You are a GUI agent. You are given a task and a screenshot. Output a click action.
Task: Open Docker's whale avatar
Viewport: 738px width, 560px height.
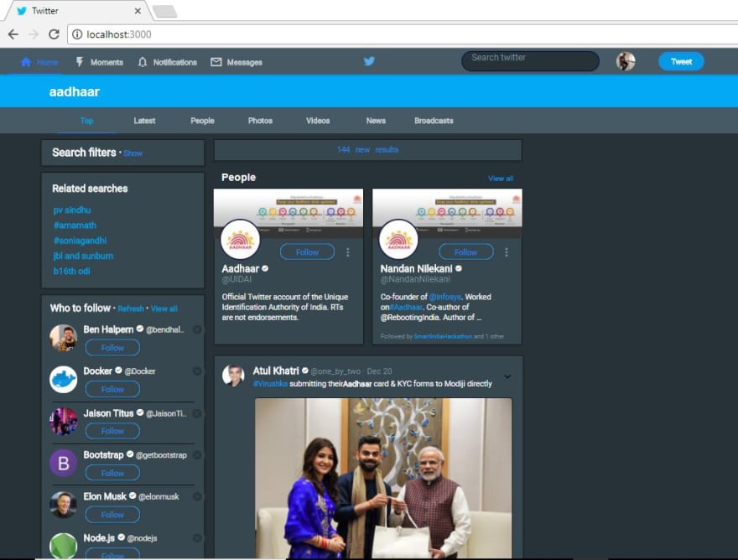[x=64, y=379]
